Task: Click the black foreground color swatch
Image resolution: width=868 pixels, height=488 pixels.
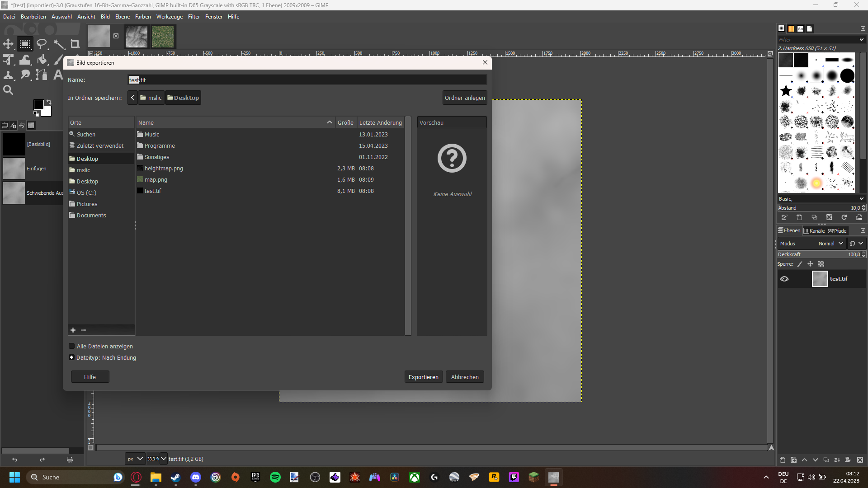Action: 39,105
